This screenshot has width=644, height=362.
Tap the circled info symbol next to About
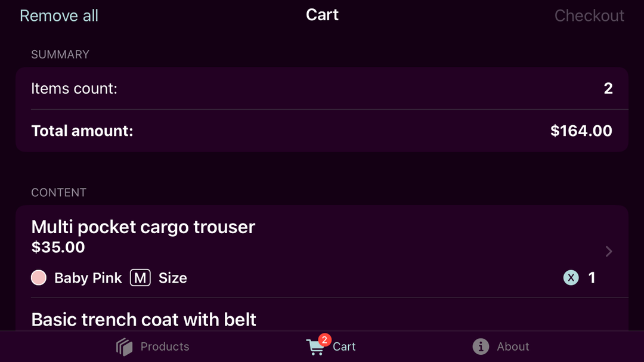[x=481, y=346]
